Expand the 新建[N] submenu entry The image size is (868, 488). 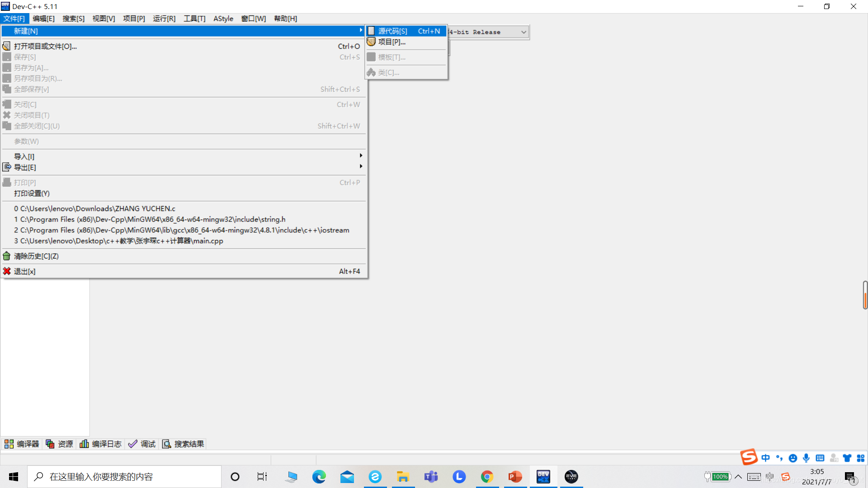(183, 31)
